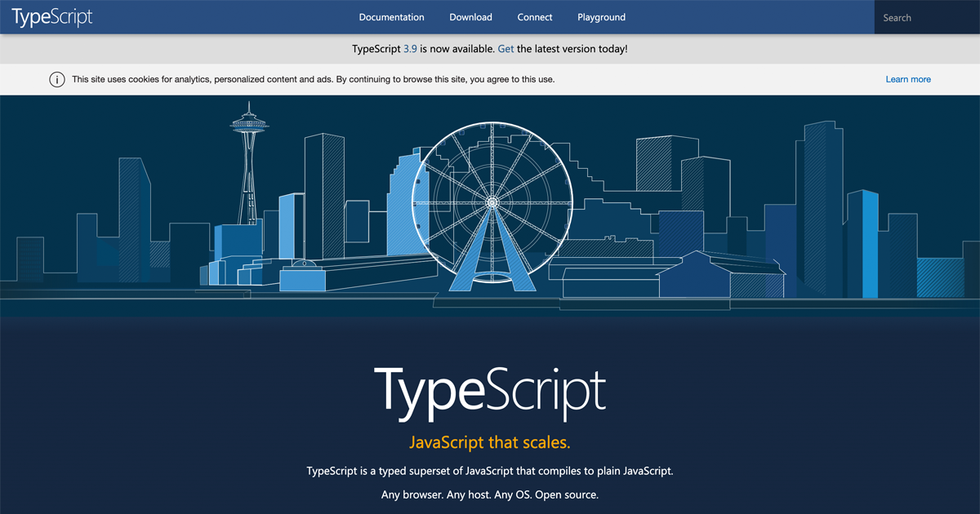Click the TypeScript logo in the navbar
This screenshot has width=980, height=514.
pyautogui.click(x=51, y=16)
